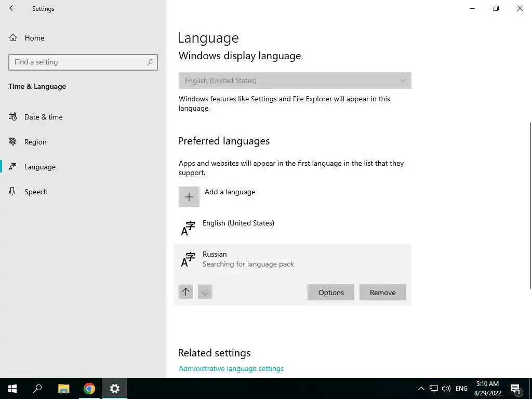Click the plus icon to add a language
Image resolution: width=532 pixels, height=399 pixels.
pos(189,197)
